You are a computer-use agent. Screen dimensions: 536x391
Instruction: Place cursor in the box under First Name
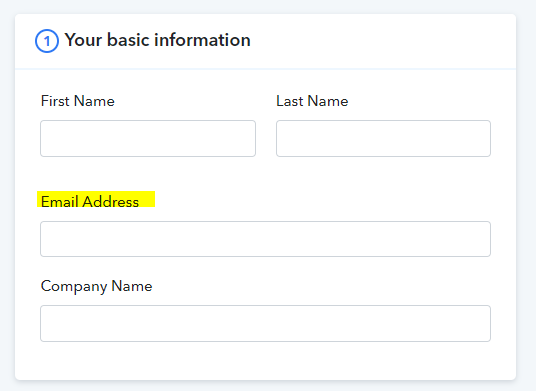click(x=148, y=138)
